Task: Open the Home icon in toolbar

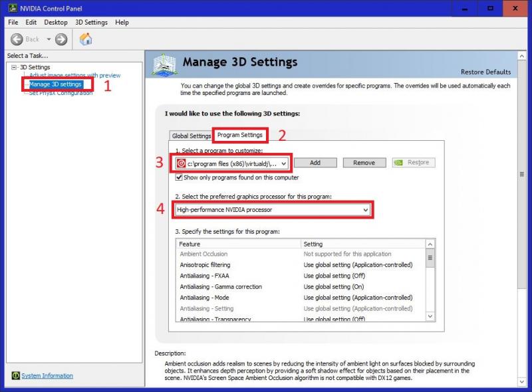Action: (x=86, y=39)
